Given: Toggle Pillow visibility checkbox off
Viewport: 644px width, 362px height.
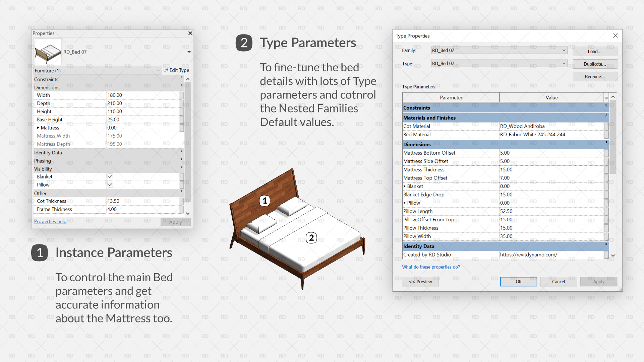Looking at the screenshot, I should pyautogui.click(x=110, y=185).
